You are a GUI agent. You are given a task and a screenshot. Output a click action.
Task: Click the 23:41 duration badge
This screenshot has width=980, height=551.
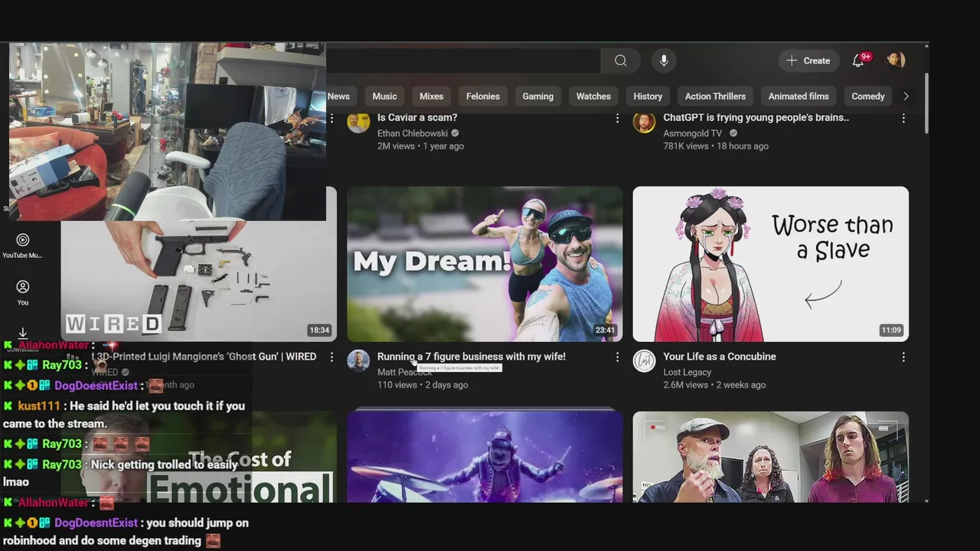point(605,331)
